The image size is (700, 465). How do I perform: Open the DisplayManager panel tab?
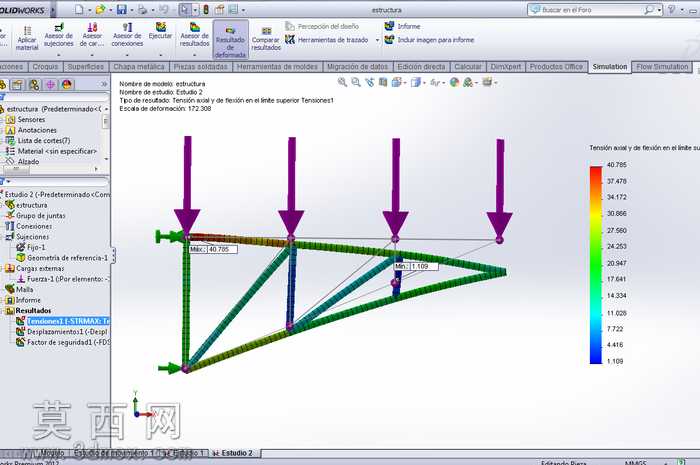coord(67,84)
